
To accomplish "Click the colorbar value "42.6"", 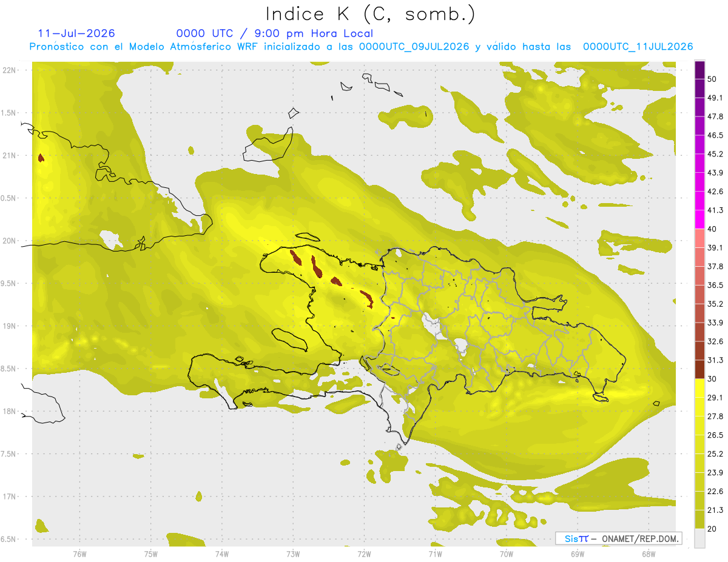I will point(716,192).
